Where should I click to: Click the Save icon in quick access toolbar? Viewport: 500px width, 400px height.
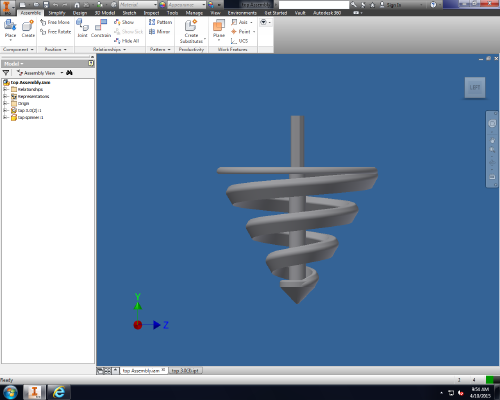pos(46,5)
